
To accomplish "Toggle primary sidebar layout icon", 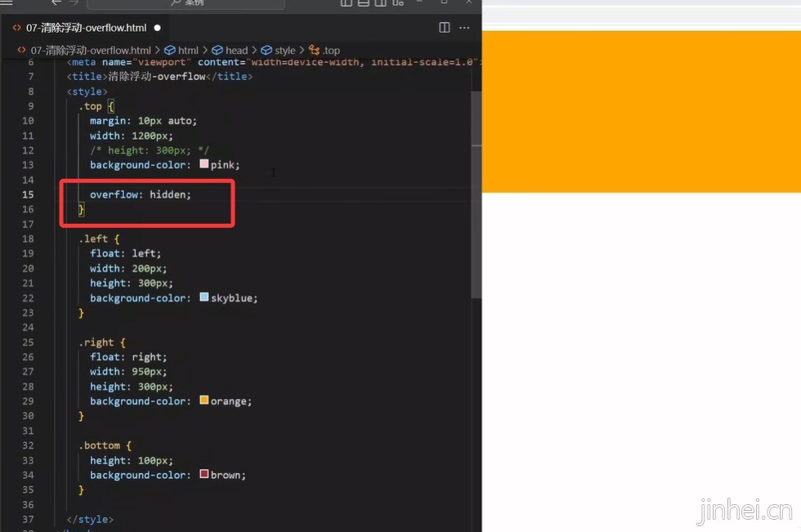I will (x=347, y=2).
